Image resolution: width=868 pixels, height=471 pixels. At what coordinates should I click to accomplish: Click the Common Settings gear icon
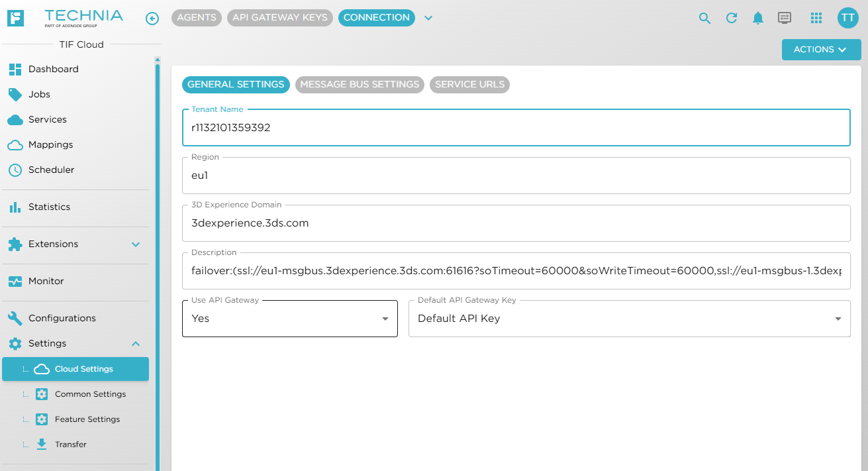42,394
